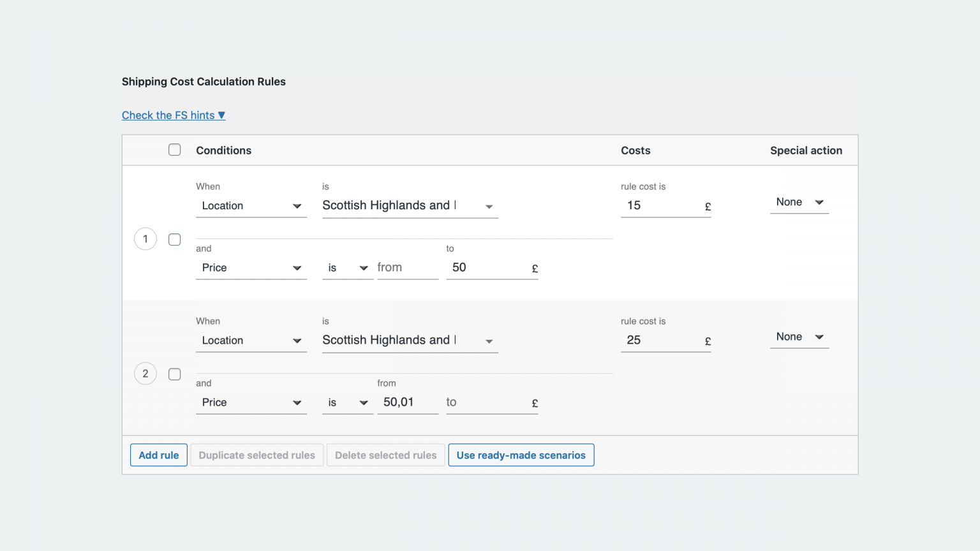Select the checkbox for rule 2
The height and width of the screenshot is (551, 980).
pos(174,374)
